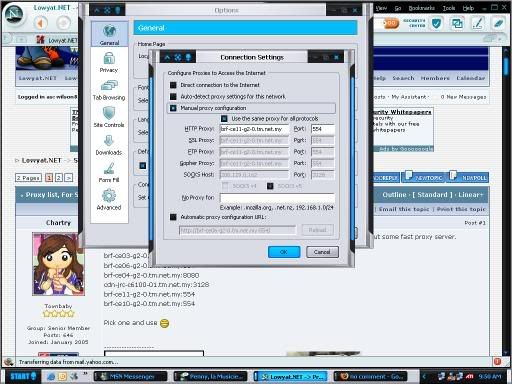
Task: Click the Print this topic link
Action: (461, 209)
